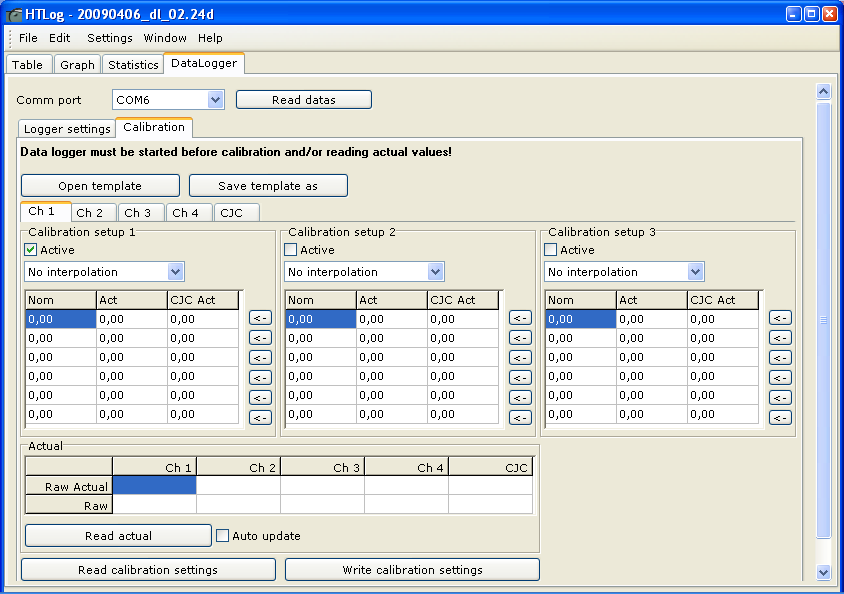Click the last row arrow button in Calibration setup 3
844x594 pixels.
point(780,417)
